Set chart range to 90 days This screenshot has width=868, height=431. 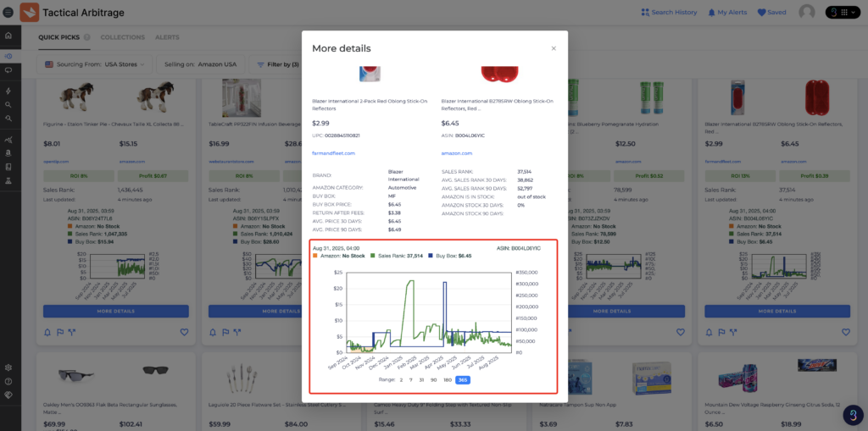434,380
